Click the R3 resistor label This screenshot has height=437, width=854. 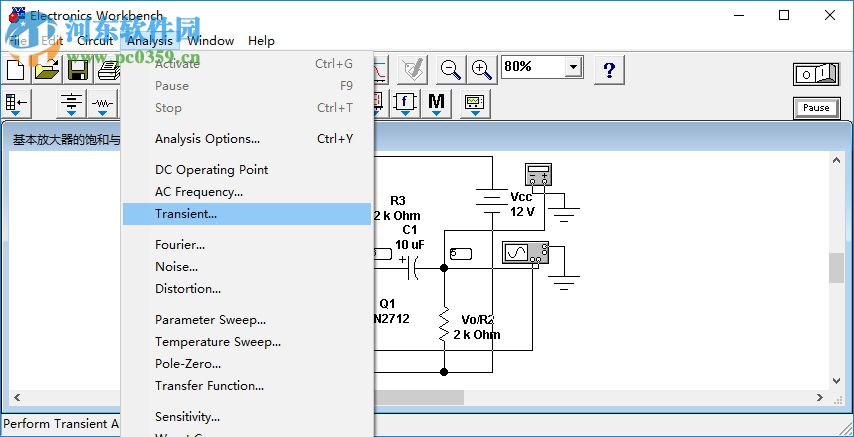(x=398, y=201)
